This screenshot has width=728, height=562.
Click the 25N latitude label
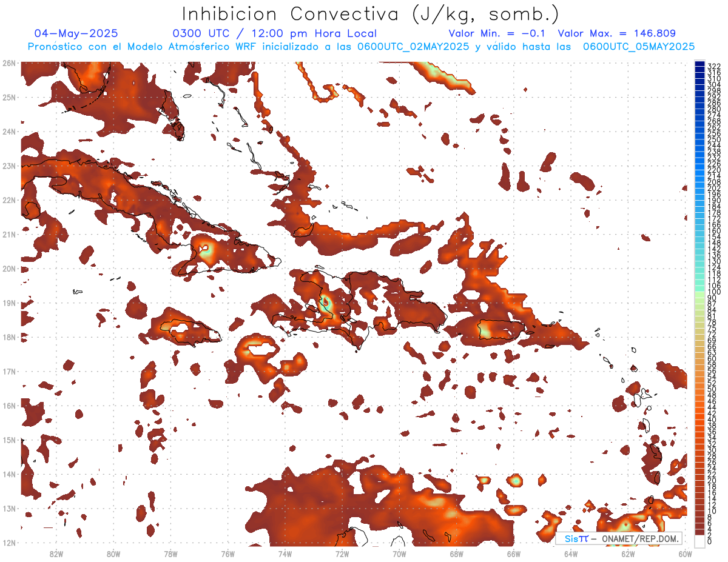pos(8,97)
